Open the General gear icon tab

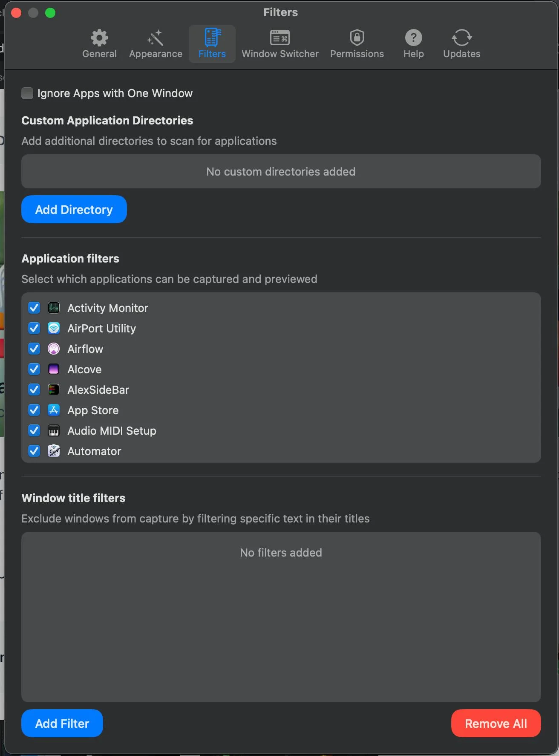click(99, 44)
